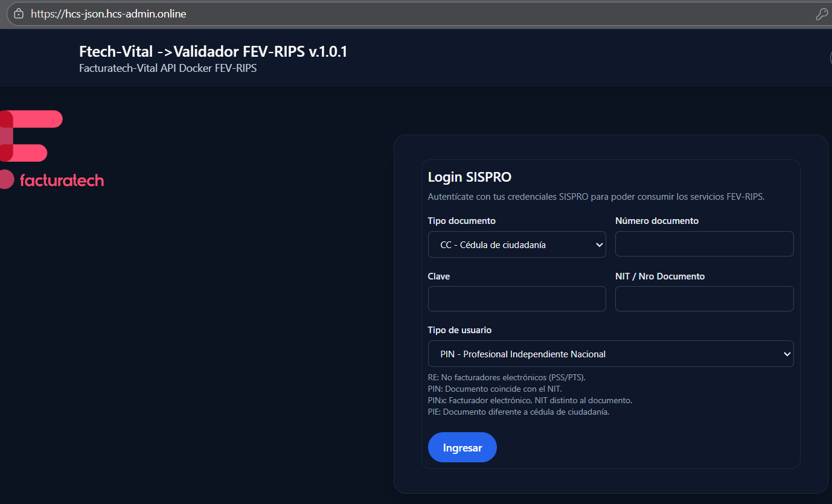Click the Tipo de usuario field label

[459, 330]
